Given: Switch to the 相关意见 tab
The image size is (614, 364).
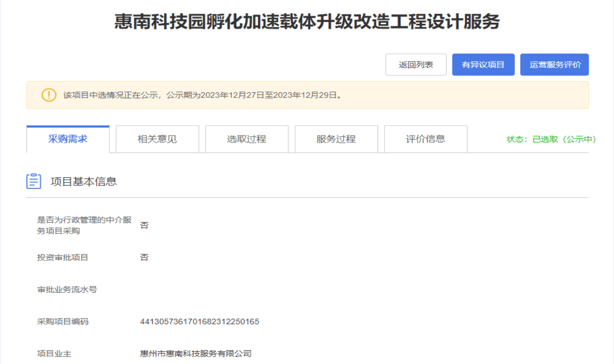Looking at the screenshot, I should (157, 139).
